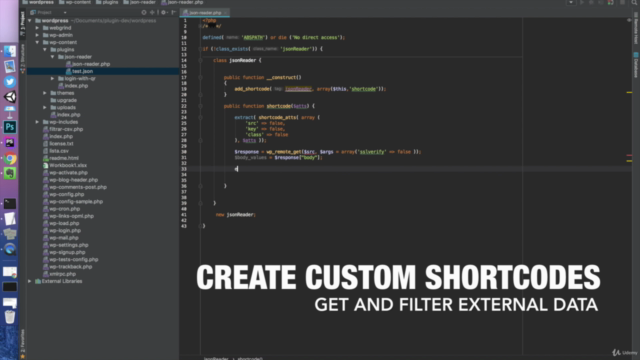Open Terminal from the dock

10,204
